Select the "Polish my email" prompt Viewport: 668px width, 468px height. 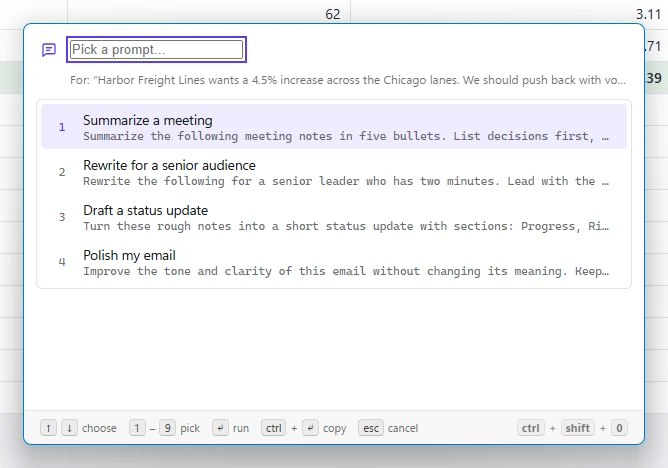(x=334, y=262)
